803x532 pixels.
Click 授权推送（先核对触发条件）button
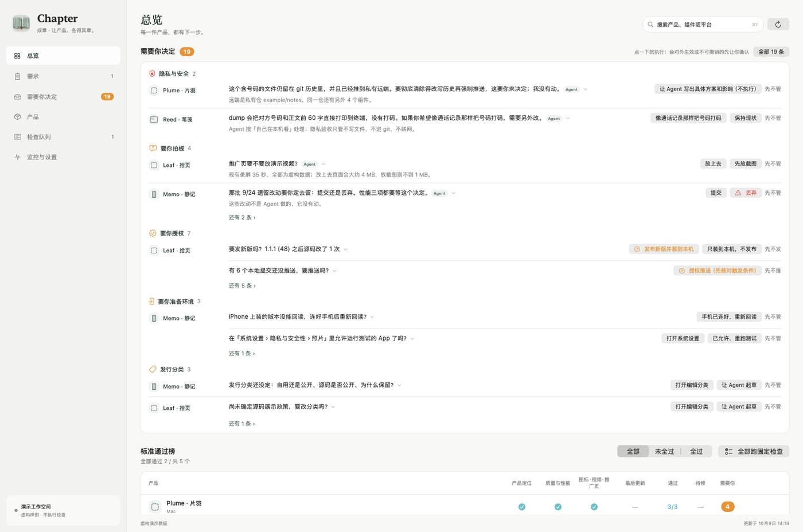coord(717,271)
